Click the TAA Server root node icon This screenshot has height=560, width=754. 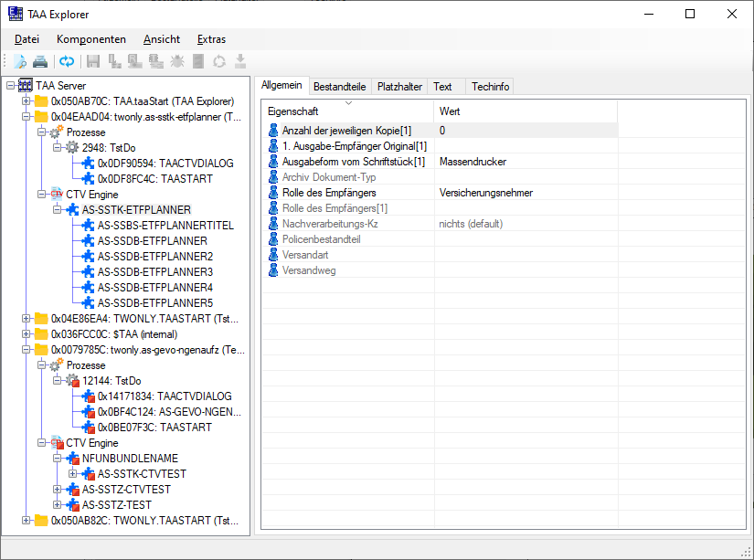(26, 86)
